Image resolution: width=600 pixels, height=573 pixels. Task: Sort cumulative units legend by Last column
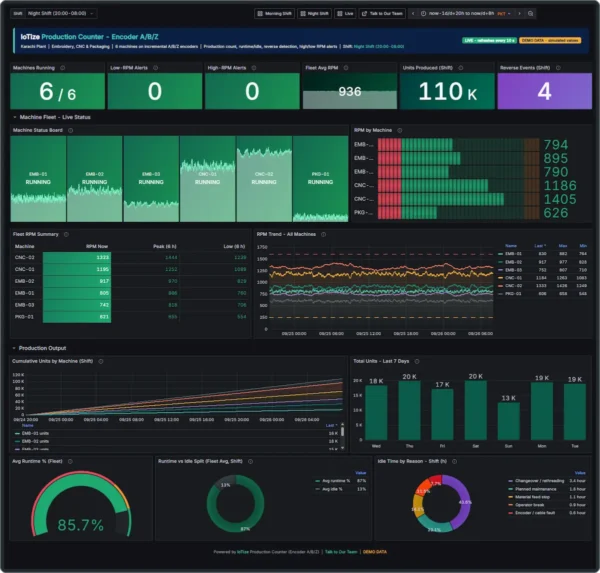click(x=331, y=425)
